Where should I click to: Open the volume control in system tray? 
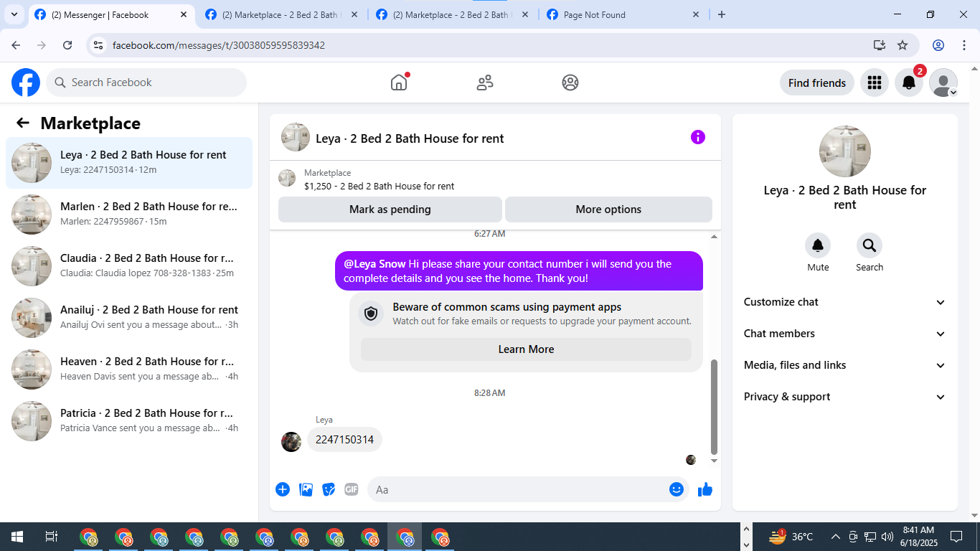887,537
